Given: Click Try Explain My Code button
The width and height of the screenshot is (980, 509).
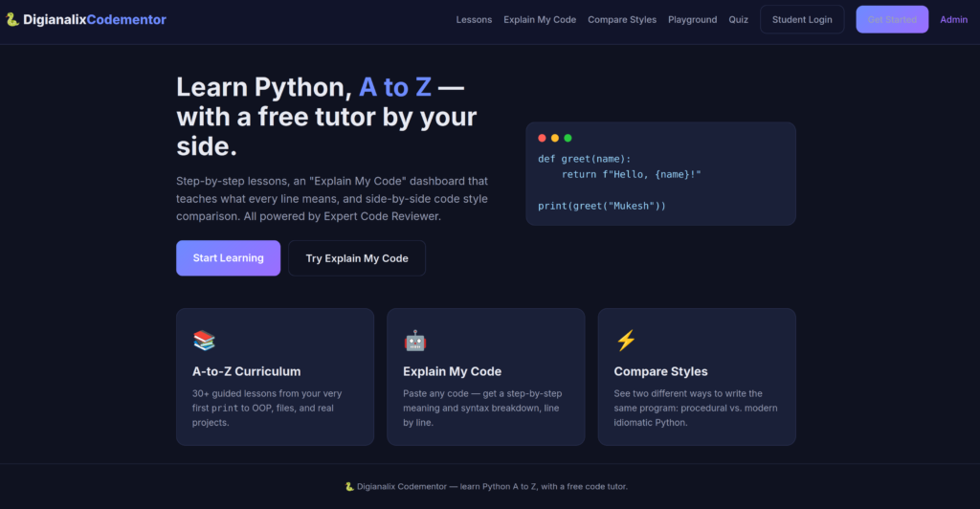Looking at the screenshot, I should click(x=357, y=258).
